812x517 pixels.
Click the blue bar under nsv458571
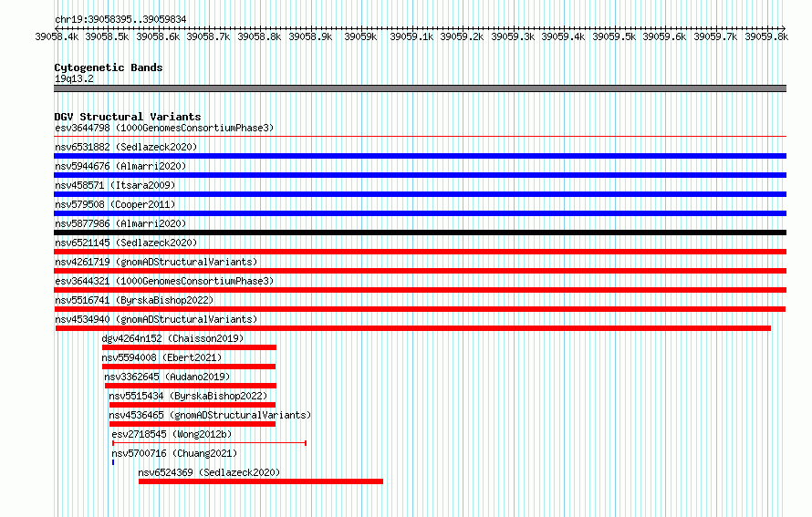[420, 194]
